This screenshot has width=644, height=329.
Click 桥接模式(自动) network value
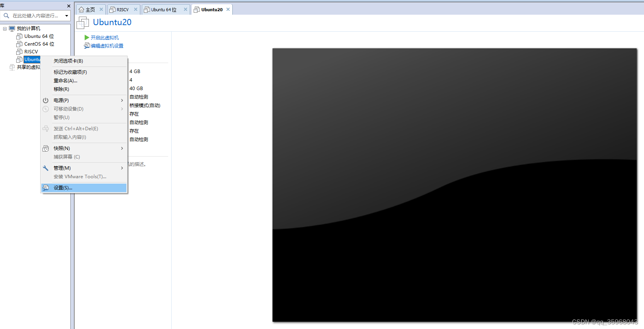point(145,106)
